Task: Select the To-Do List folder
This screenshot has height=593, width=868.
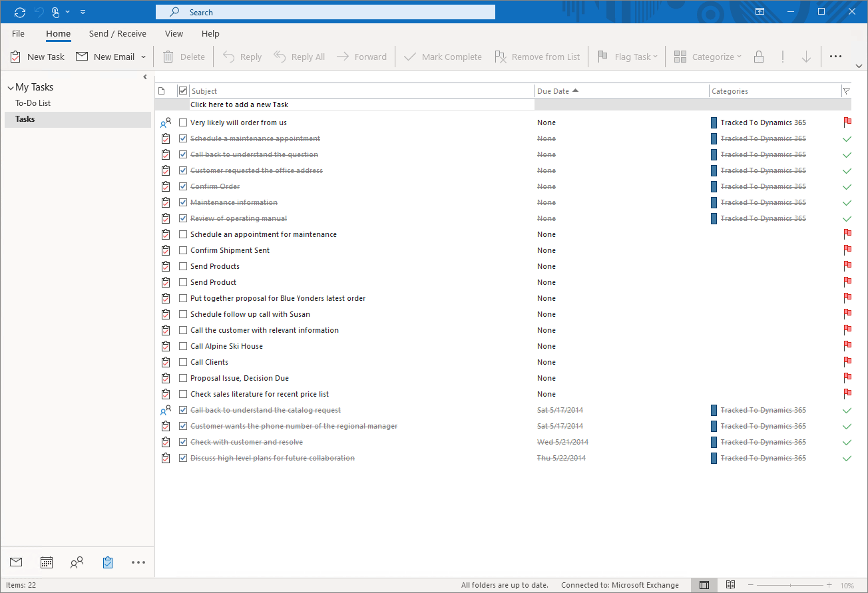Action: [31, 102]
